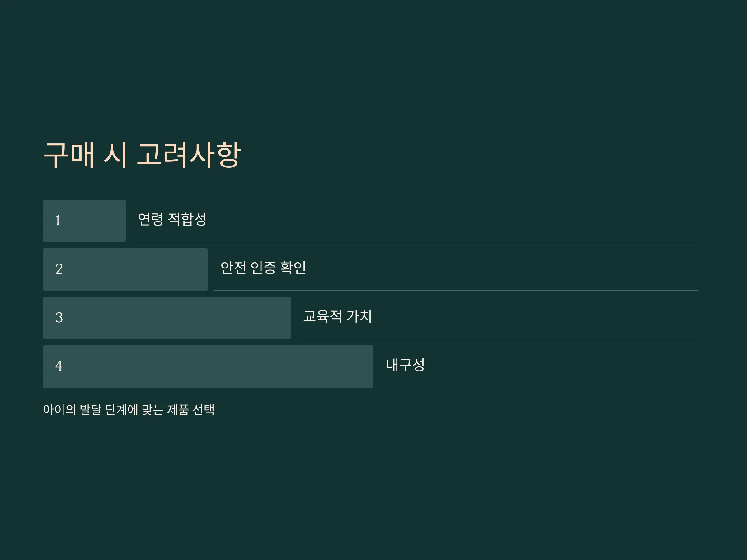Click the word 구매 in the slide title
Viewport: 747px width, 560px height.
click(x=69, y=155)
